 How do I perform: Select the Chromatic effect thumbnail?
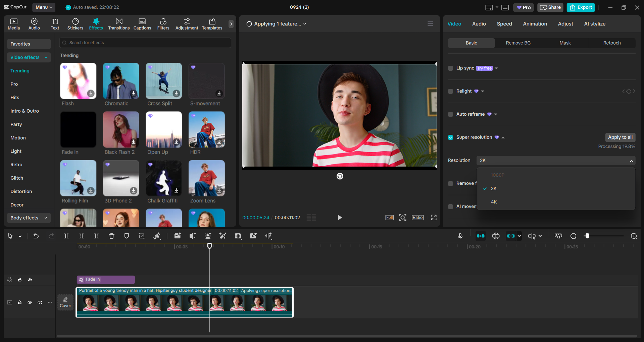(120, 81)
